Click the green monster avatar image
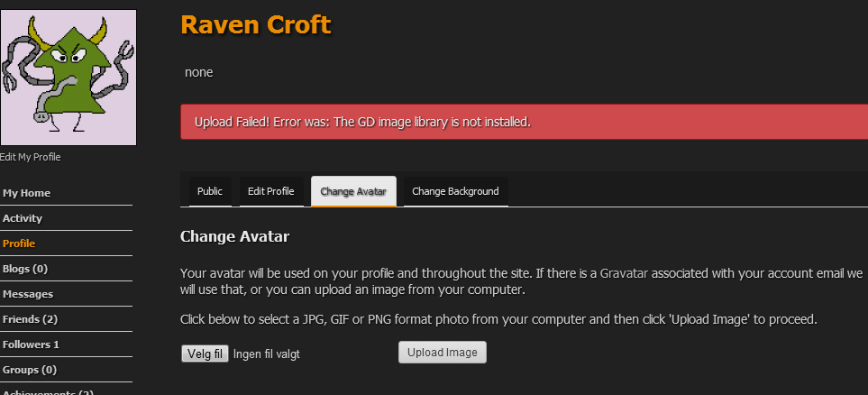The height and width of the screenshot is (395, 868). click(x=68, y=78)
